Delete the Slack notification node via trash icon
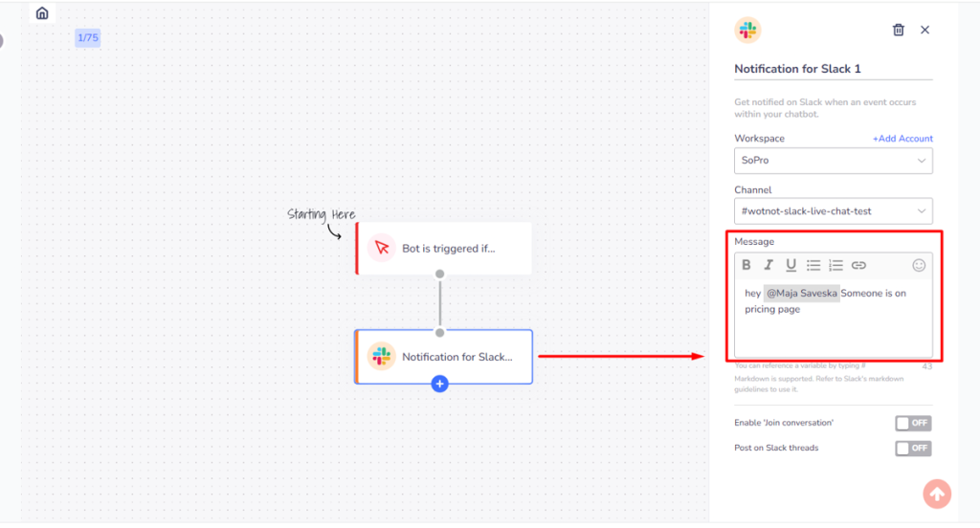This screenshot has height=528, width=980. [x=898, y=30]
